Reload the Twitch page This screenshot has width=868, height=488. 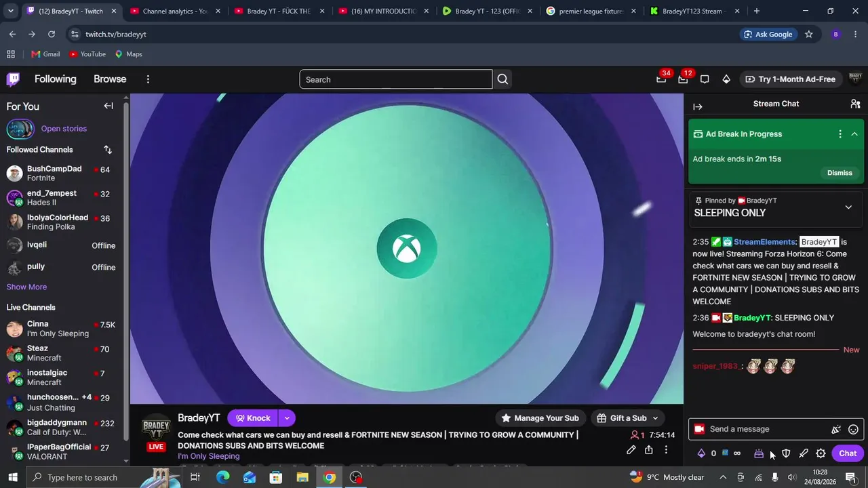pyautogui.click(x=52, y=35)
